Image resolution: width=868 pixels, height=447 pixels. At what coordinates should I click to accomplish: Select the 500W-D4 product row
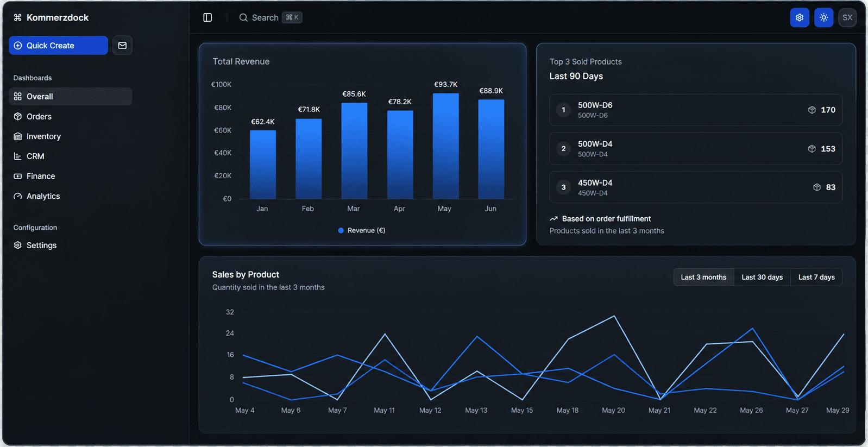696,149
